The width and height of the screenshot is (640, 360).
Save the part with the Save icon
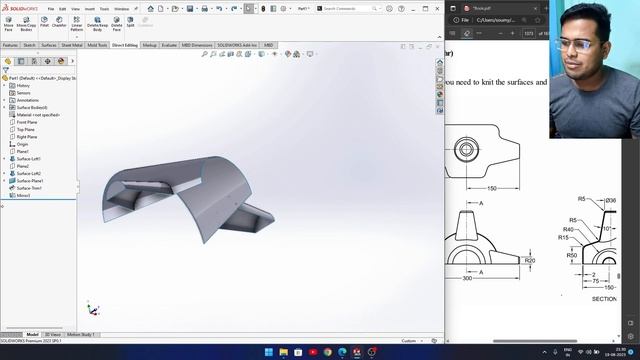[x=190, y=9]
